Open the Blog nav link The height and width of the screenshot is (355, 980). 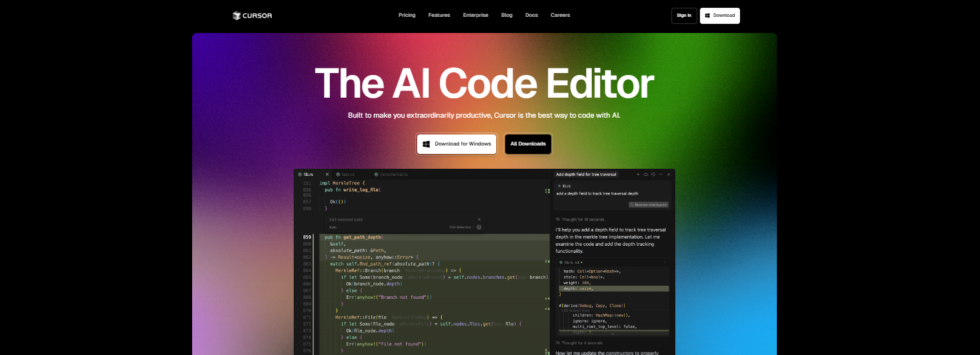tap(506, 15)
